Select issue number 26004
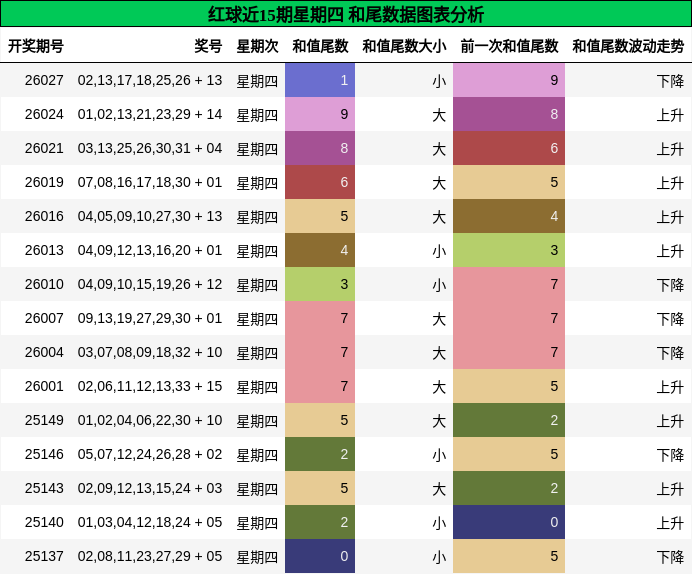This screenshot has width=692, height=574. pyautogui.click(x=44, y=352)
